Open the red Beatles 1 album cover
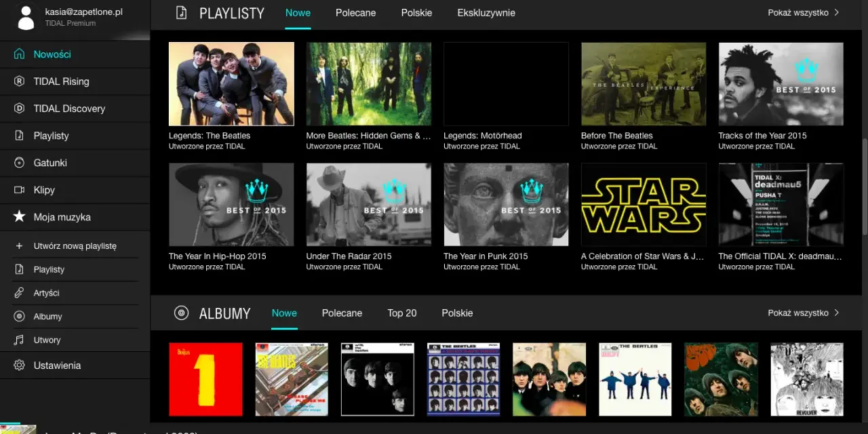868x434 pixels. tap(205, 379)
